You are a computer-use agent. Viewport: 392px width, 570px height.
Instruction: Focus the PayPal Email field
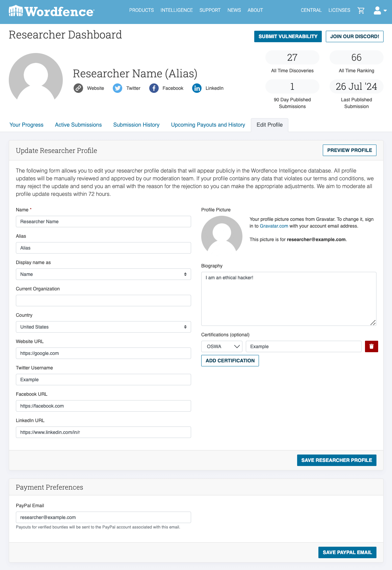pos(103,517)
